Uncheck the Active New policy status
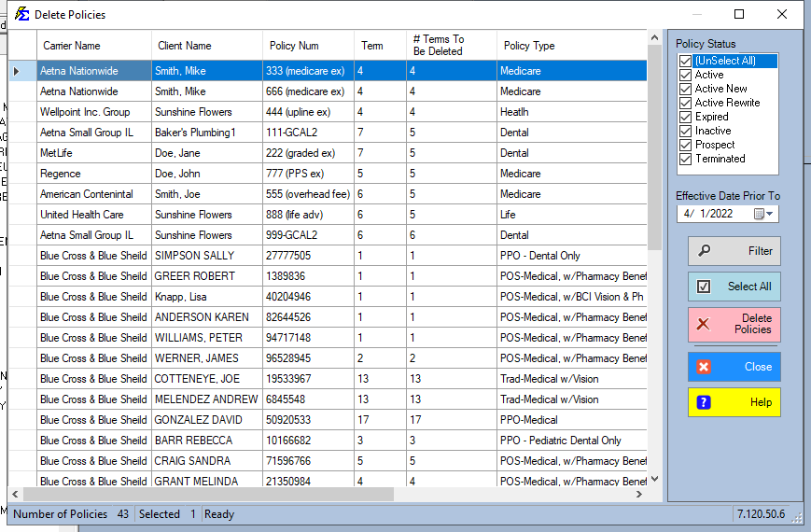811x532 pixels. pyautogui.click(x=685, y=89)
